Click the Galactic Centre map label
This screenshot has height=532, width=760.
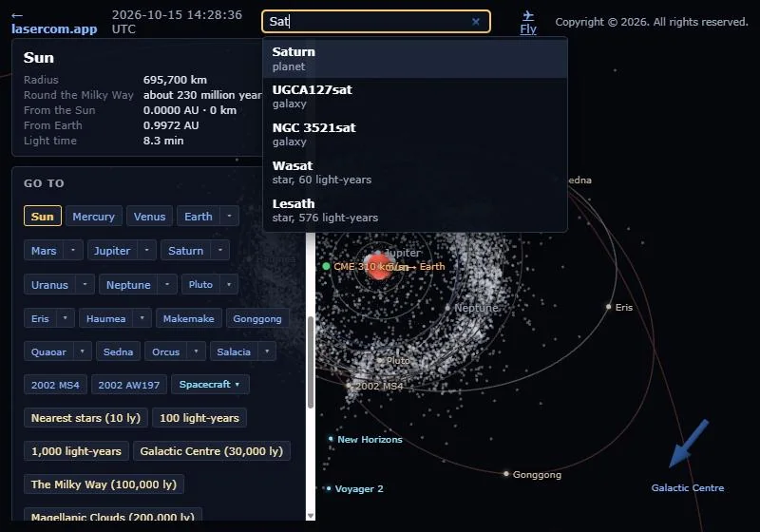pos(687,487)
